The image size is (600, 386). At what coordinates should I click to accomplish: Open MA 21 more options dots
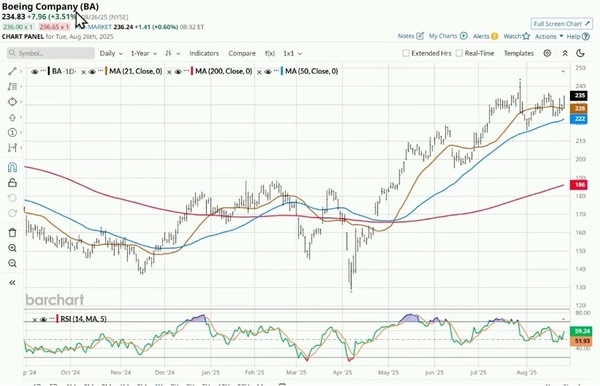pos(100,71)
